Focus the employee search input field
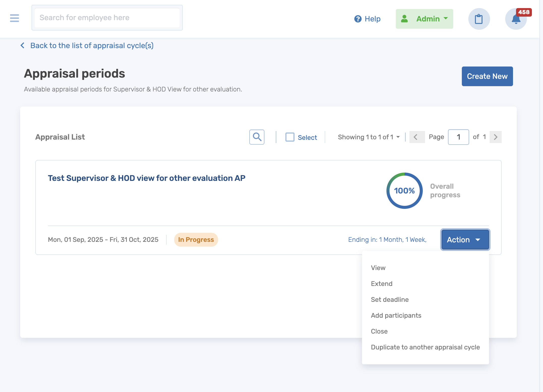This screenshot has height=392, width=543. coord(107,18)
